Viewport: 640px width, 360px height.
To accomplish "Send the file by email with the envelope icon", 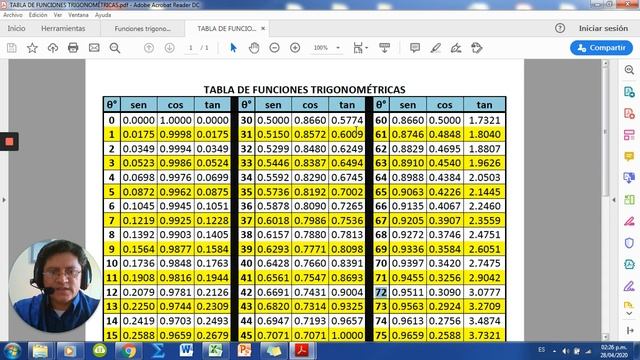I will [94, 48].
